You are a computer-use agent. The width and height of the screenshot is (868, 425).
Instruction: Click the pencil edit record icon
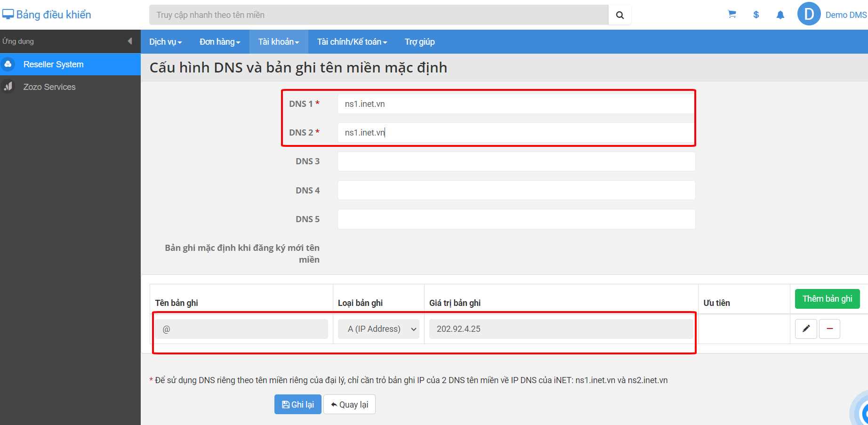(x=806, y=329)
